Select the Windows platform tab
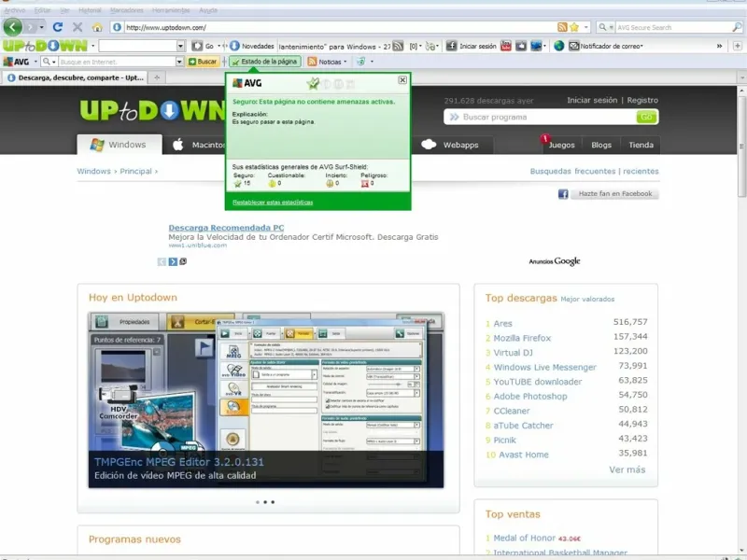The height and width of the screenshot is (560, 747). [120, 145]
